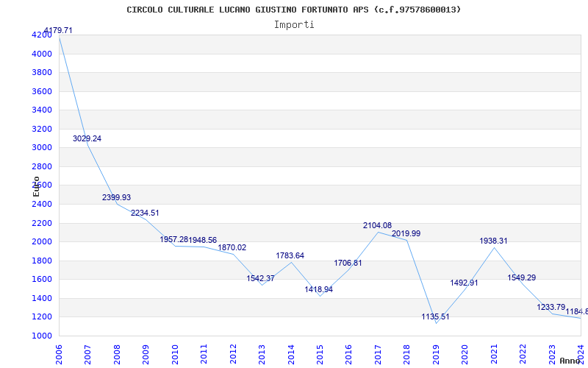The width and height of the screenshot is (588, 368).
Task: Click the 2013 year axis label
Action: pyautogui.click(x=262, y=354)
